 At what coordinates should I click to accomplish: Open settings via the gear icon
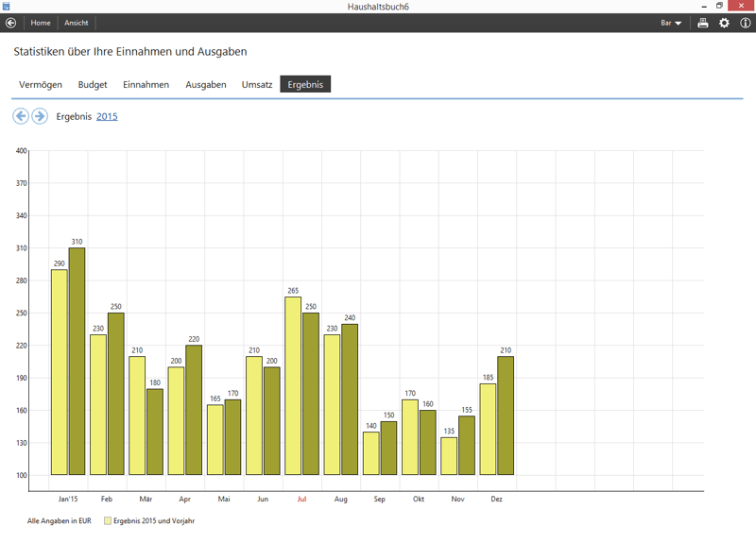point(724,23)
